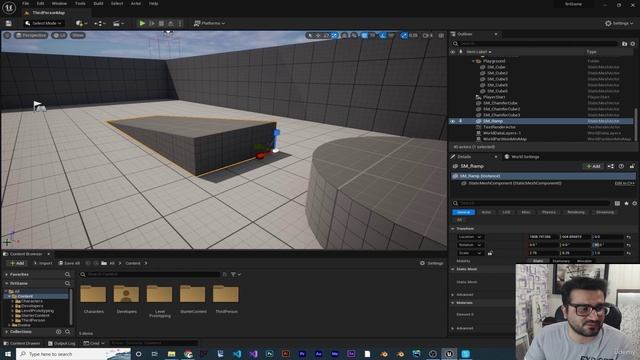Toggle grid snapping in the viewport
Viewport: 640px width, 360px height.
click(364, 36)
